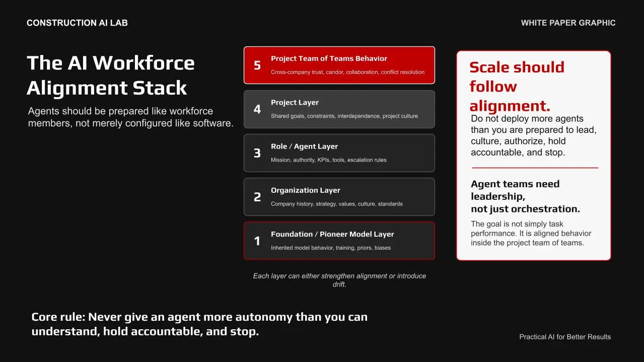Click the number 5 in the red layer card
This screenshot has width=644, height=362.
pos(257,65)
